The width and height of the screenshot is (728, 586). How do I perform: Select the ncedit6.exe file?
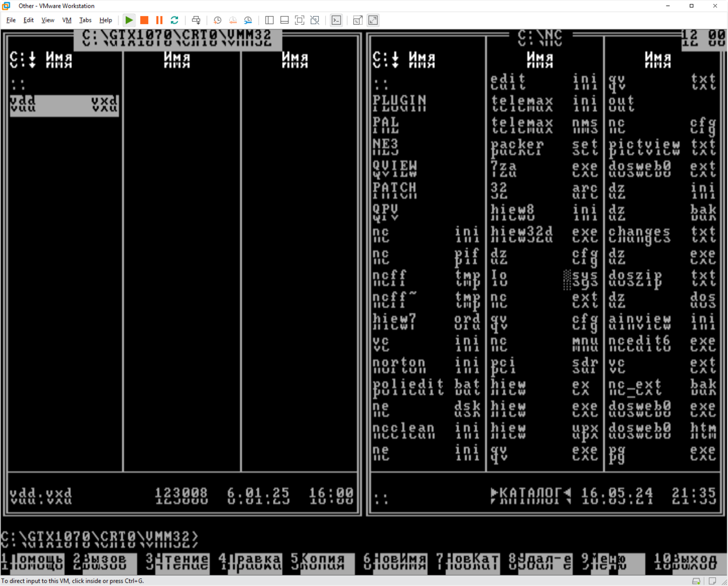[x=662, y=344]
